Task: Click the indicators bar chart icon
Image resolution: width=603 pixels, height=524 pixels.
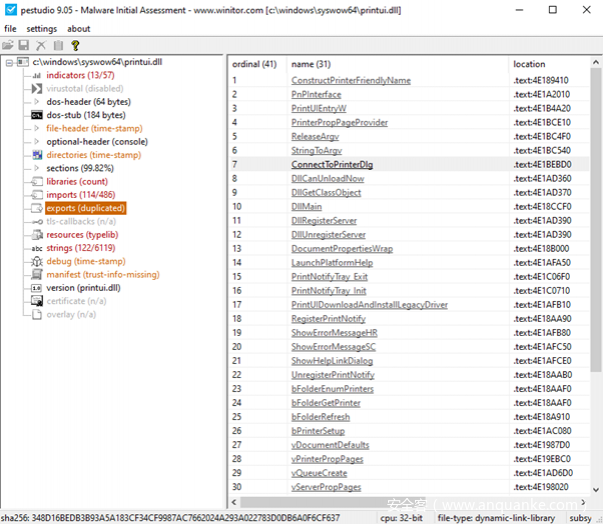Action: tap(37, 75)
